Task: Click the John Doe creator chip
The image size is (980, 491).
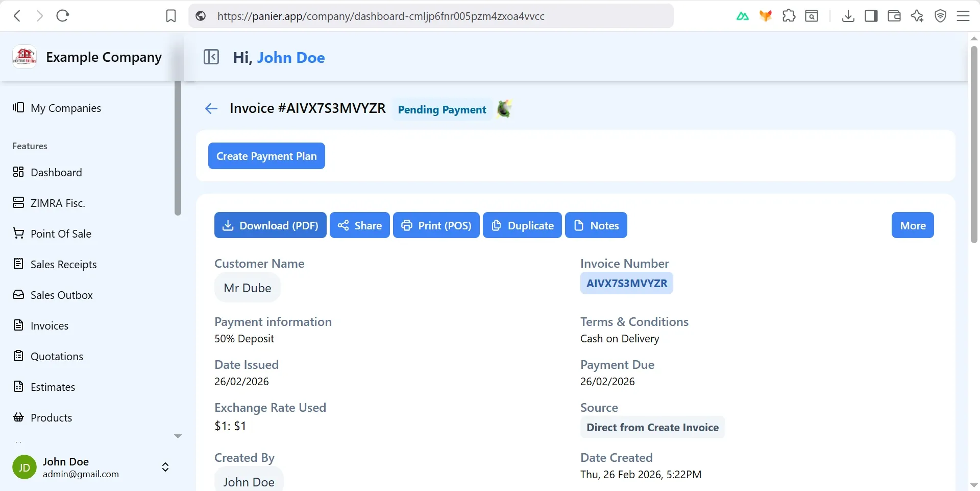Action: (x=249, y=479)
